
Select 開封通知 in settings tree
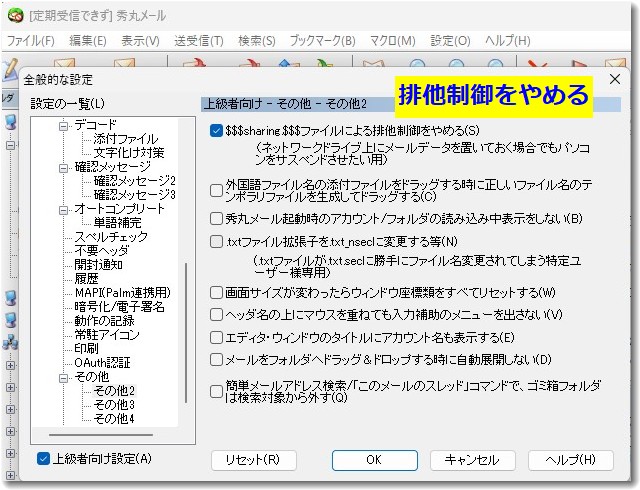98,265
